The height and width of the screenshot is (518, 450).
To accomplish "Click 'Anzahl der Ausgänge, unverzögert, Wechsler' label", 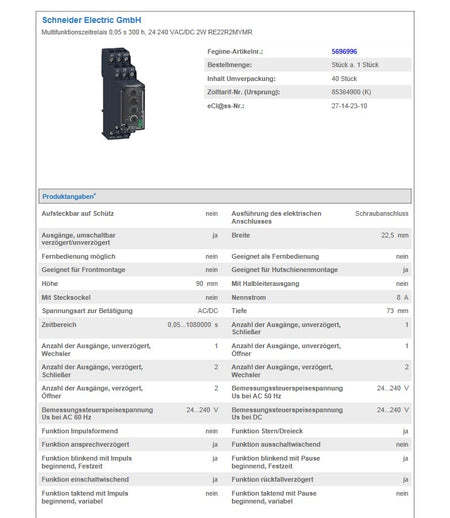I will pyautogui.click(x=96, y=350).
